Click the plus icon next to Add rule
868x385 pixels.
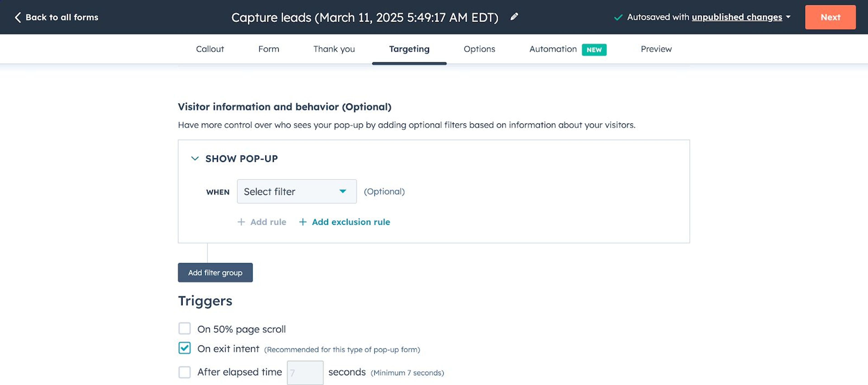[x=241, y=222]
